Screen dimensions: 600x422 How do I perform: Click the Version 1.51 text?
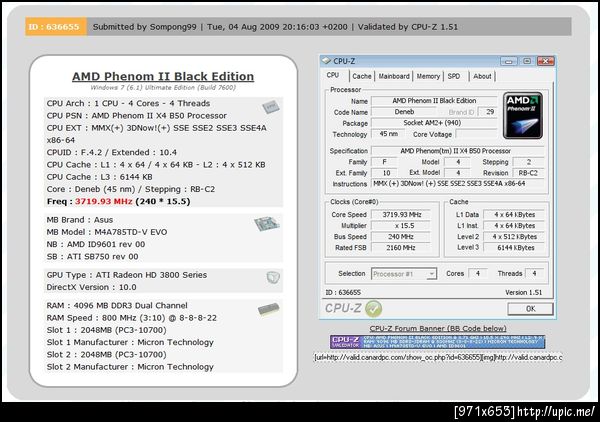pyautogui.click(x=523, y=292)
